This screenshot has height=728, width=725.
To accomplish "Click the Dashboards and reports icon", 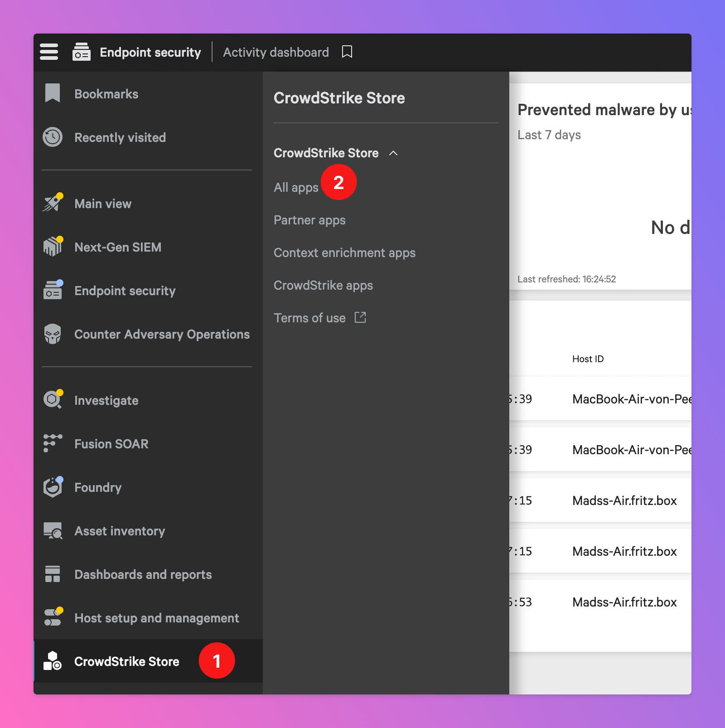I will (x=53, y=574).
